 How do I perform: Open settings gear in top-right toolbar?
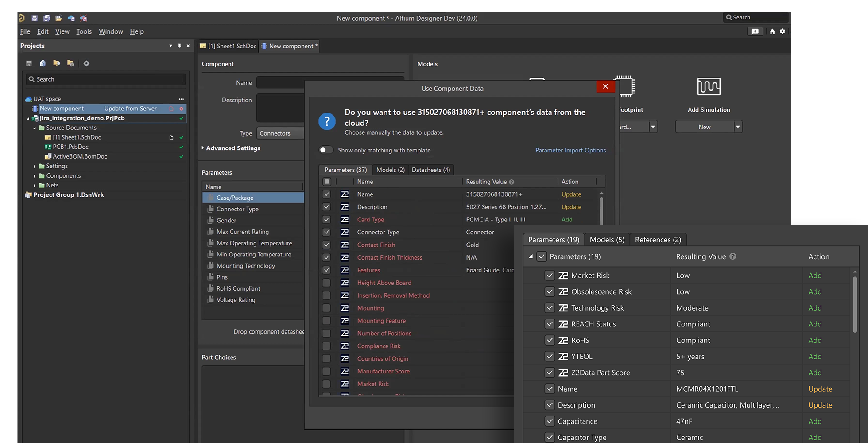pyautogui.click(x=783, y=31)
